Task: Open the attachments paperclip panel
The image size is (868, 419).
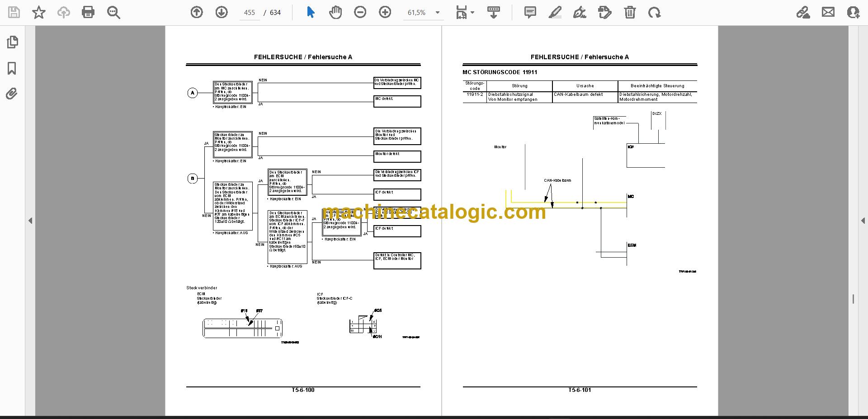Action: point(12,94)
